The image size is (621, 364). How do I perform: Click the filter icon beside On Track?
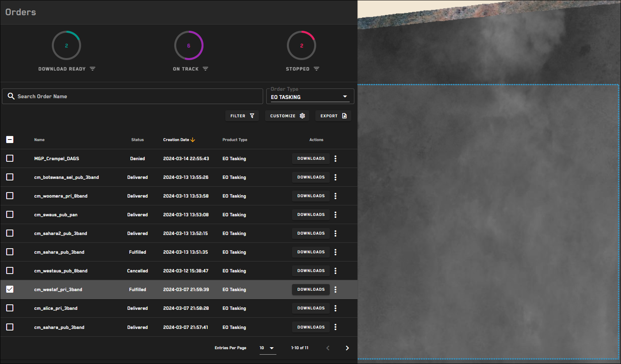[205, 69]
